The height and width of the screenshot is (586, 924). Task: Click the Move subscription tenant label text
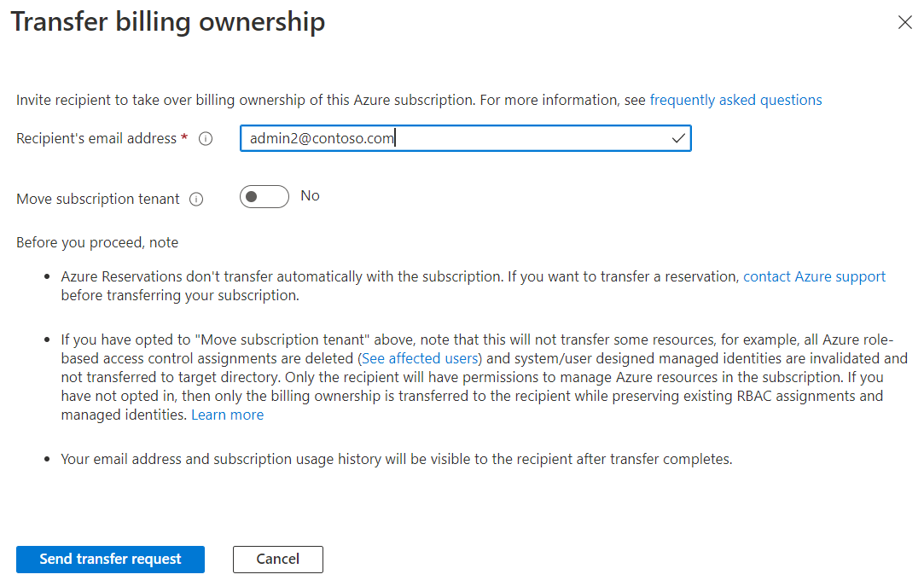[x=98, y=199]
